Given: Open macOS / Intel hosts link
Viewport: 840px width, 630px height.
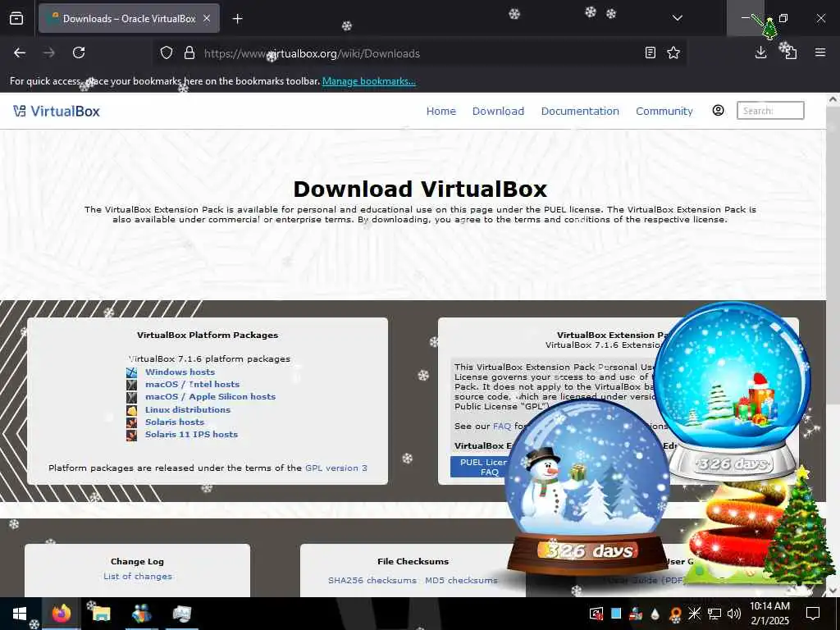Looking at the screenshot, I should (x=192, y=384).
